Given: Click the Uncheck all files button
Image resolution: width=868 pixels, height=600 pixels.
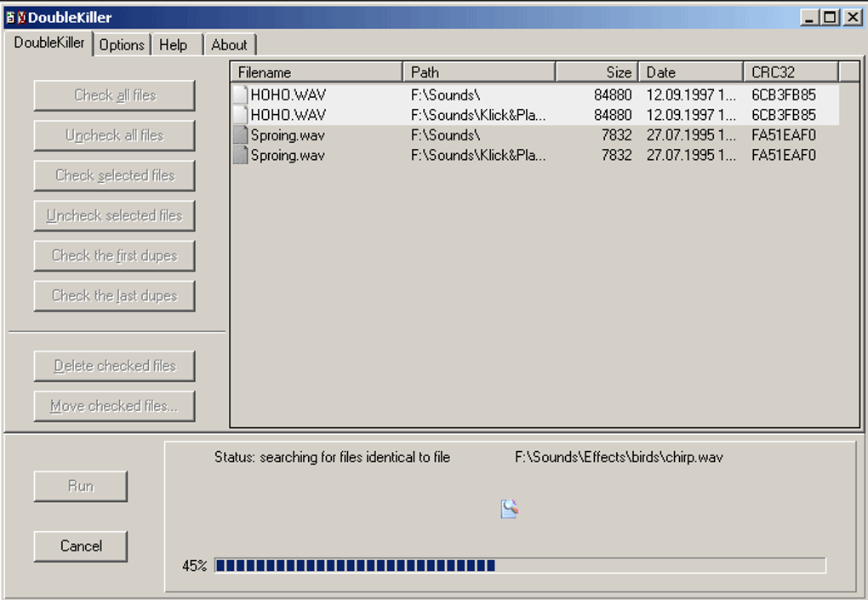Looking at the screenshot, I should tap(115, 135).
